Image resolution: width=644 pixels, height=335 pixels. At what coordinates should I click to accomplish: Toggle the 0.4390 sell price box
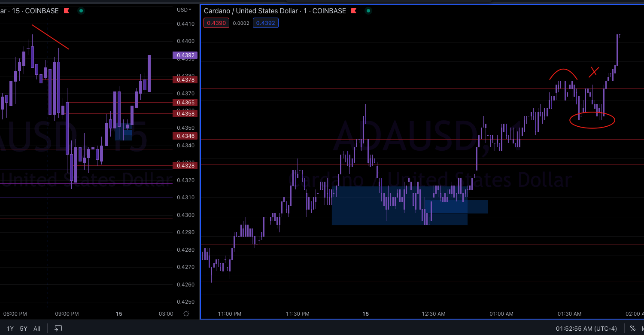[x=216, y=23]
